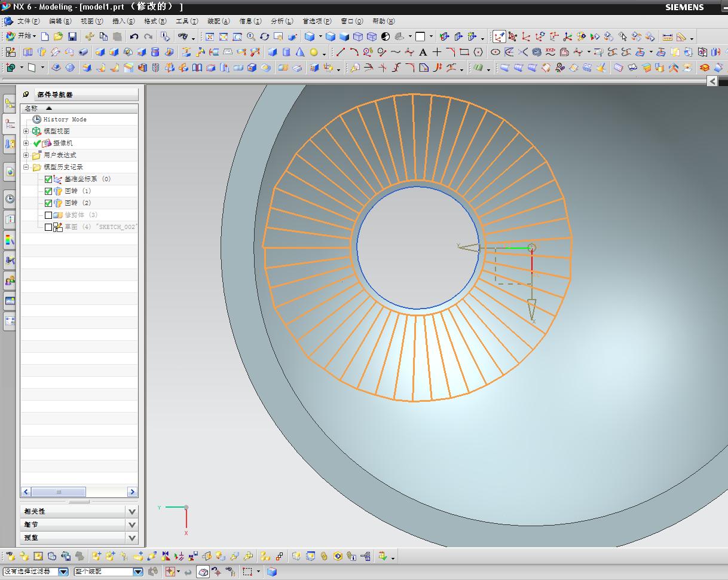The width and height of the screenshot is (728, 580).
Task: Collapse the 模型历史记录 folder node
Action: 26,167
